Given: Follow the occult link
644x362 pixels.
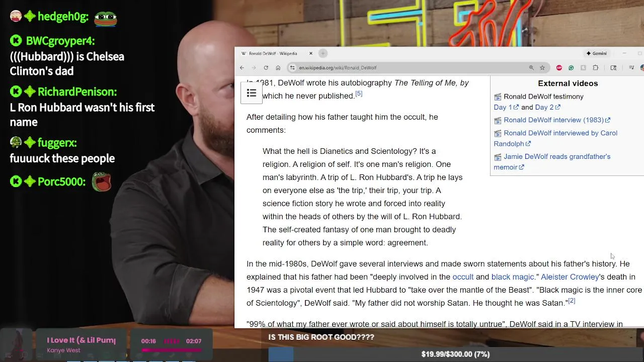Looking at the screenshot, I should point(463,277).
